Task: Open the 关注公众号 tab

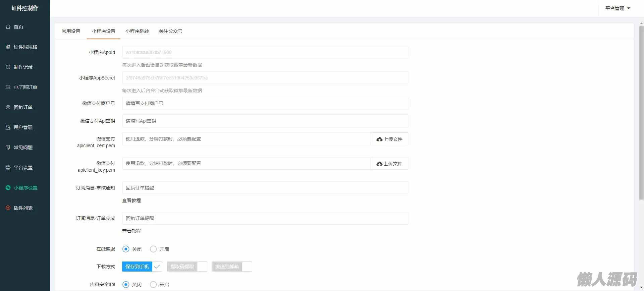Action: (x=170, y=31)
